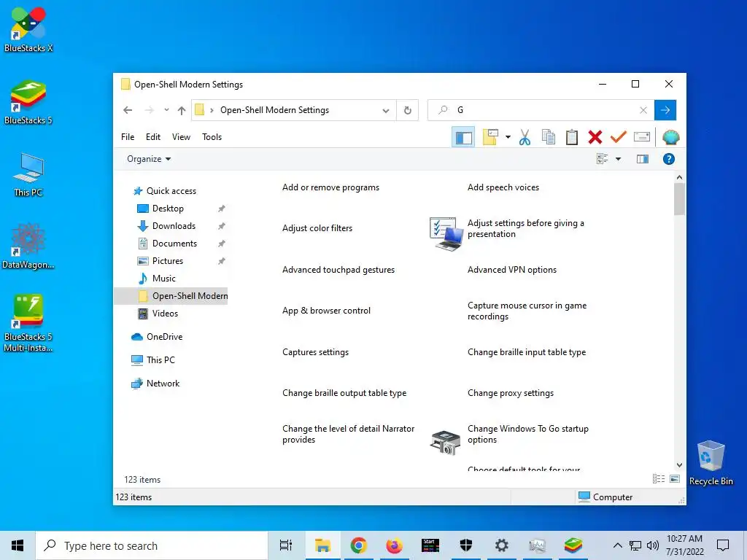Open the View menu
This screenshot has height=560, width=747.
pos(181,137)
